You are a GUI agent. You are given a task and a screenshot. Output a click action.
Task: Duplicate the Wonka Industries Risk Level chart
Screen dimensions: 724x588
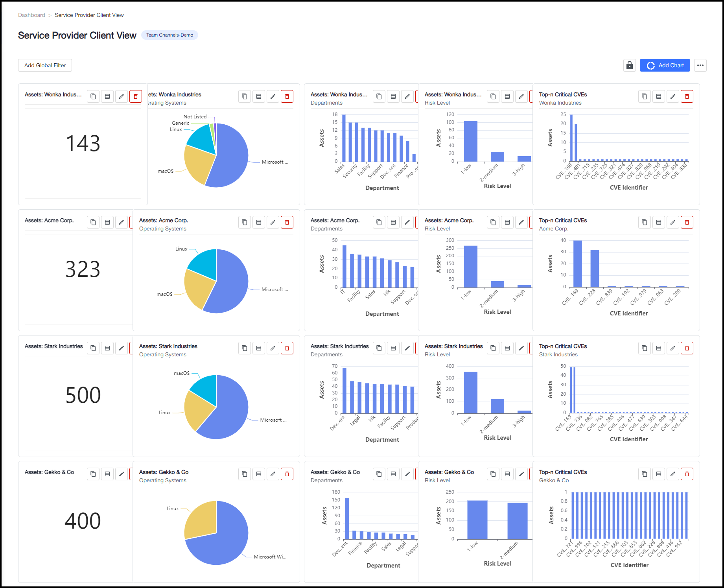pos(493,96)
